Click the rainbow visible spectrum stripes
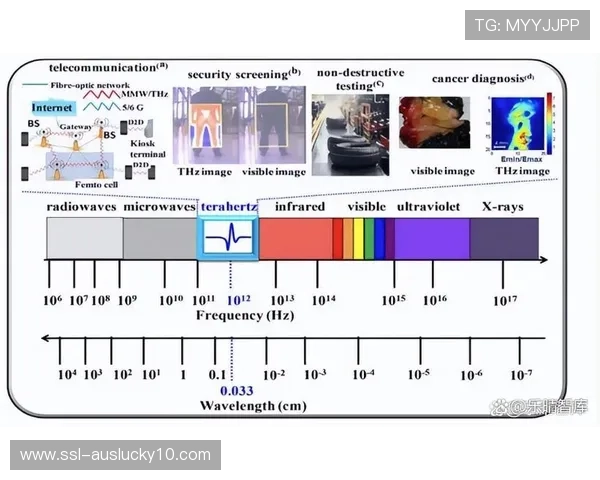The width and height of the screenshot is (600, 480). [363, 240]
